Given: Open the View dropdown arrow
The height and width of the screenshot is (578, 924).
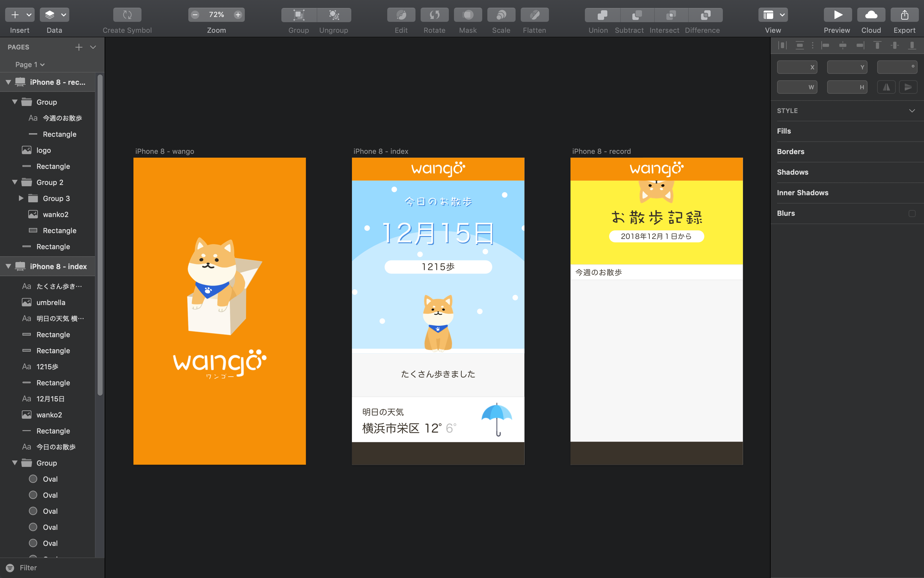Looking at the screenshot, I should (x=782, y=15).
